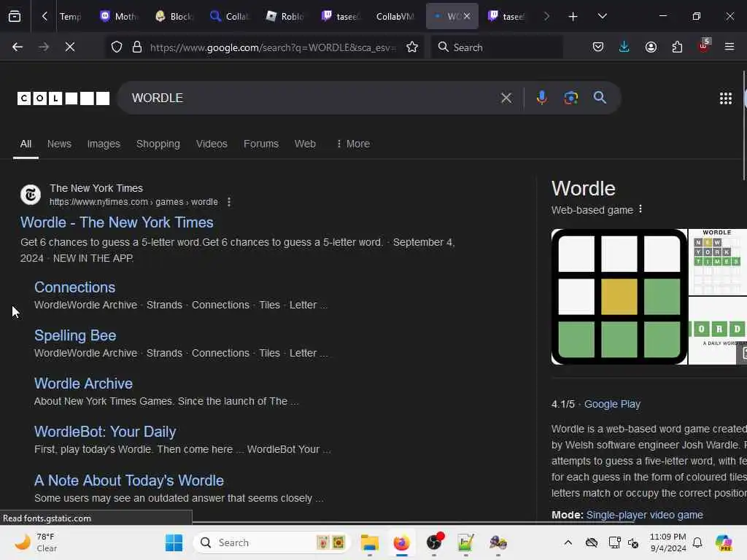The height and width of the screenshot is (560, 747).
Task: Open the Connections sitelink
Action: [75, 287]
